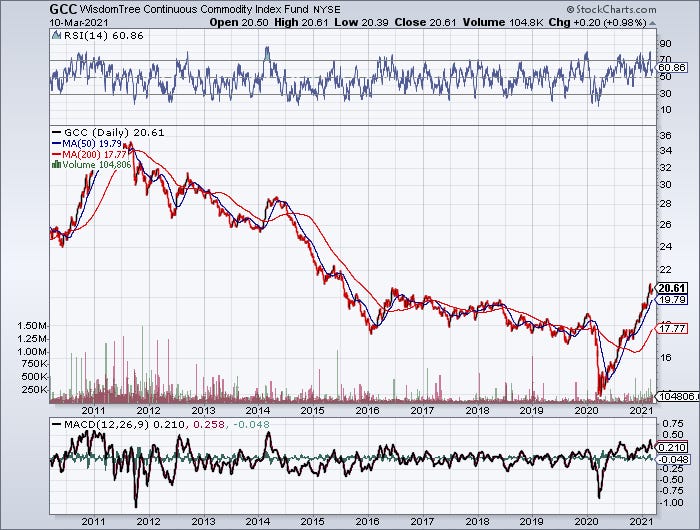Click the 250K label on the volume axis

(x=34, y=390)
